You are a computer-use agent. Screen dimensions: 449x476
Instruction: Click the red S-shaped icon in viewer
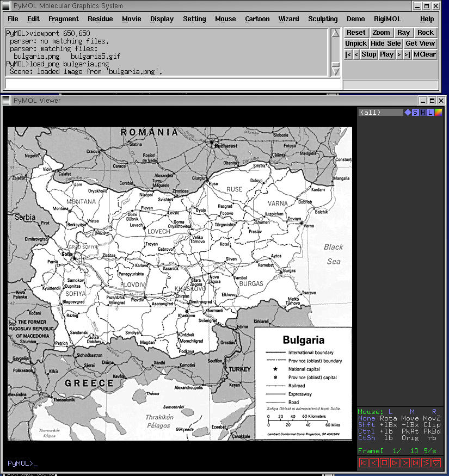pyautogui.click(x=426, y=463)
